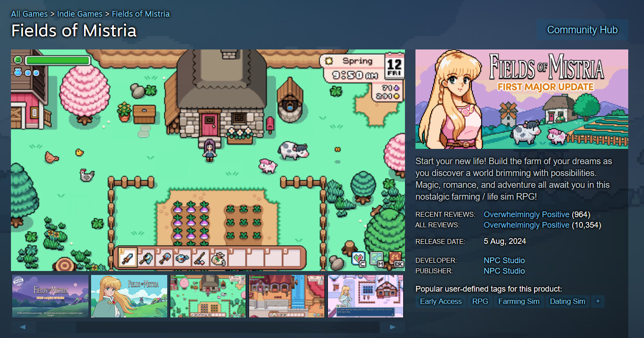Open the blonde girl key art thumbnail

[x=129, y=296]
